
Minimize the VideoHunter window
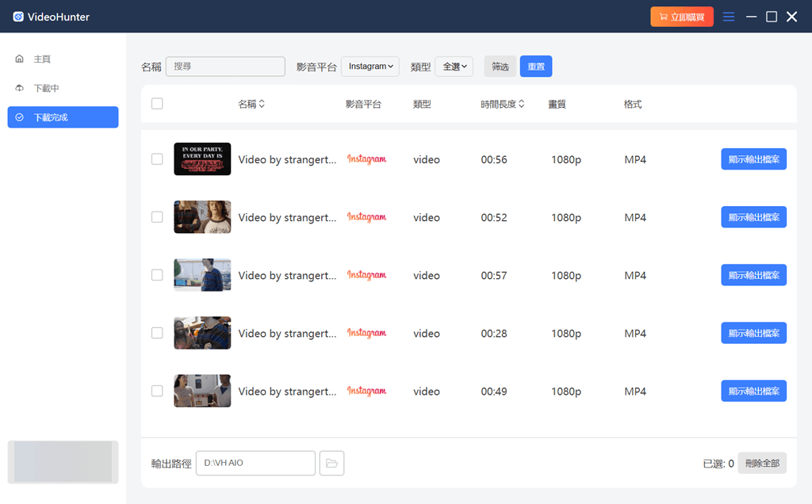point(752,17)
